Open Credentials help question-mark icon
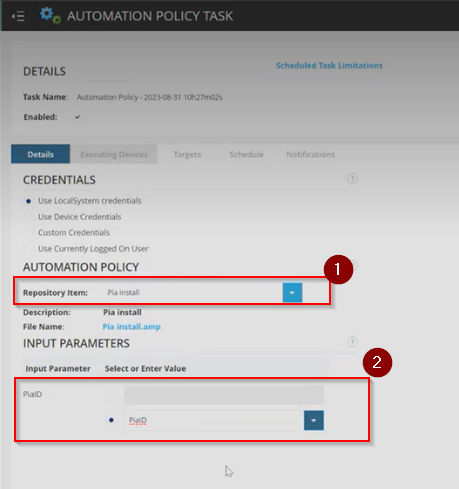This screenshot has width=459, height=489. click(352, 178)
